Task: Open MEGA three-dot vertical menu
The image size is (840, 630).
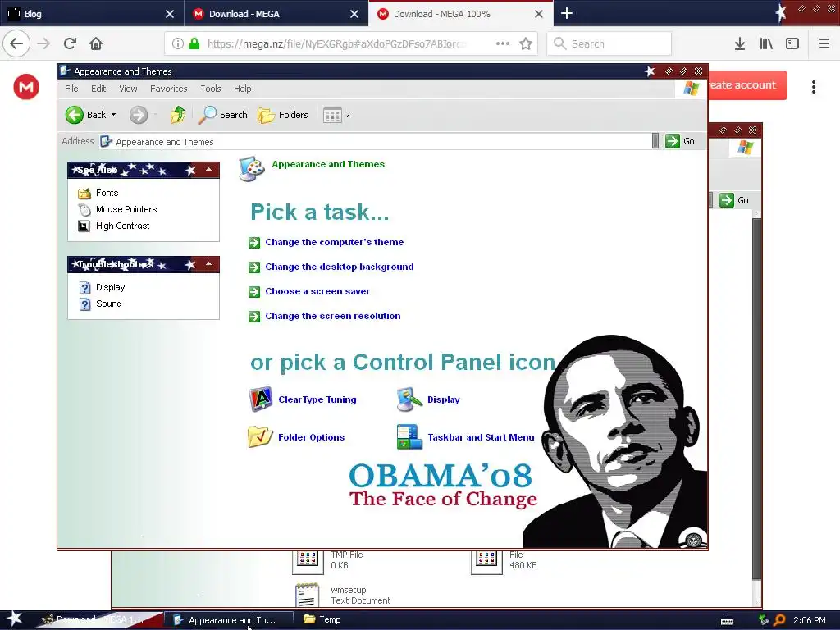Action: coord(813,87)
